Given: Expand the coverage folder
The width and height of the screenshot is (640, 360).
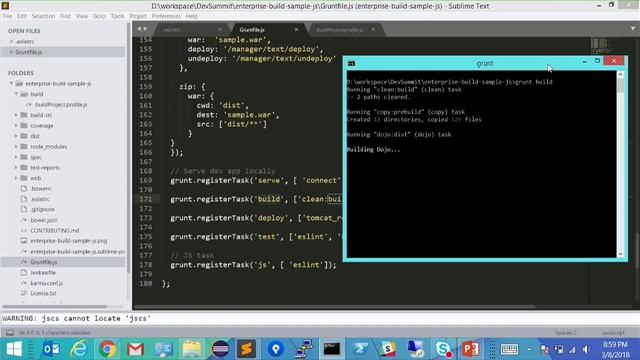Looking at the screenshot, I should [x=16, y=126].
